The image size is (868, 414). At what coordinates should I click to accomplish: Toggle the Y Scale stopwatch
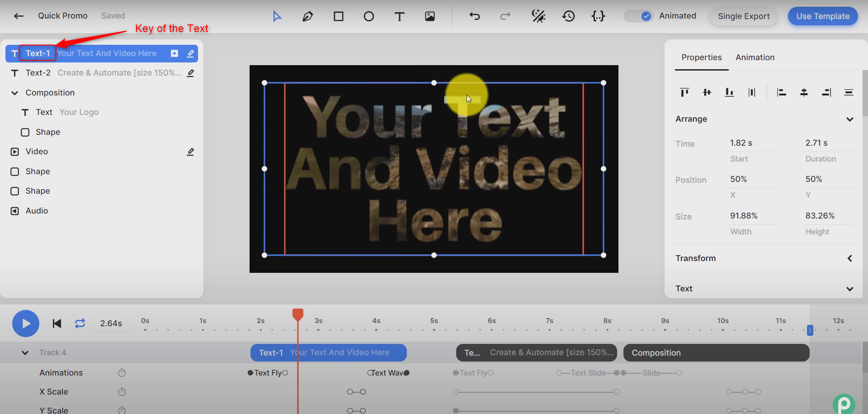pyautogui.click(x=122, y=410)
